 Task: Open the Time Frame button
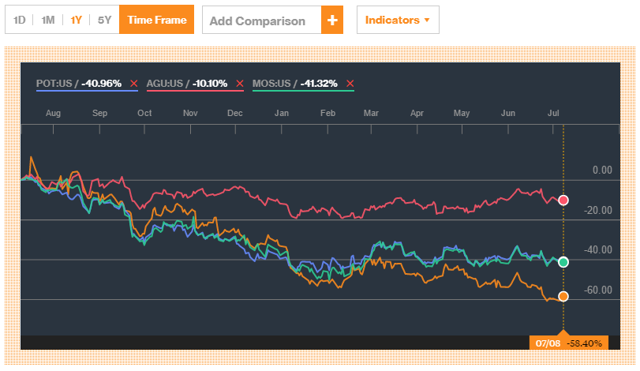click(157, 20)
